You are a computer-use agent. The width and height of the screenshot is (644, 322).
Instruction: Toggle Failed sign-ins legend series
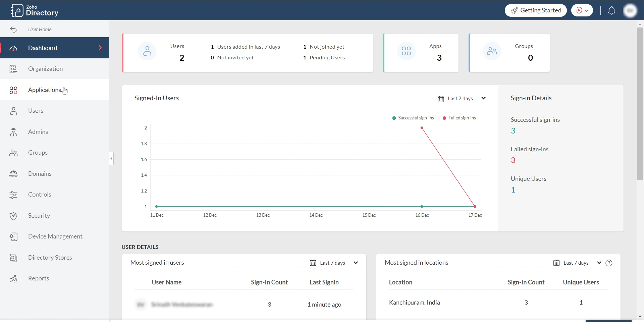pos(459,118)
